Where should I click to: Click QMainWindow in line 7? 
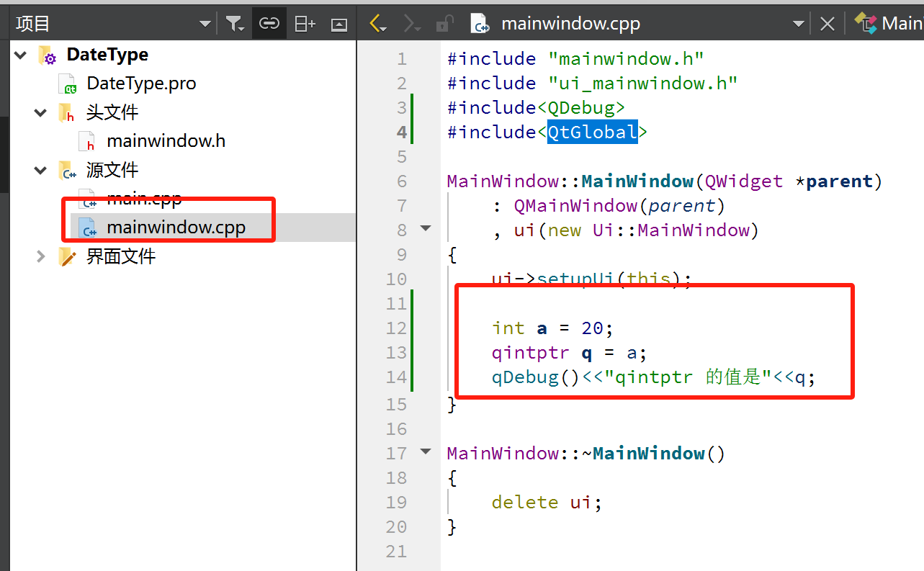[575, 206]
